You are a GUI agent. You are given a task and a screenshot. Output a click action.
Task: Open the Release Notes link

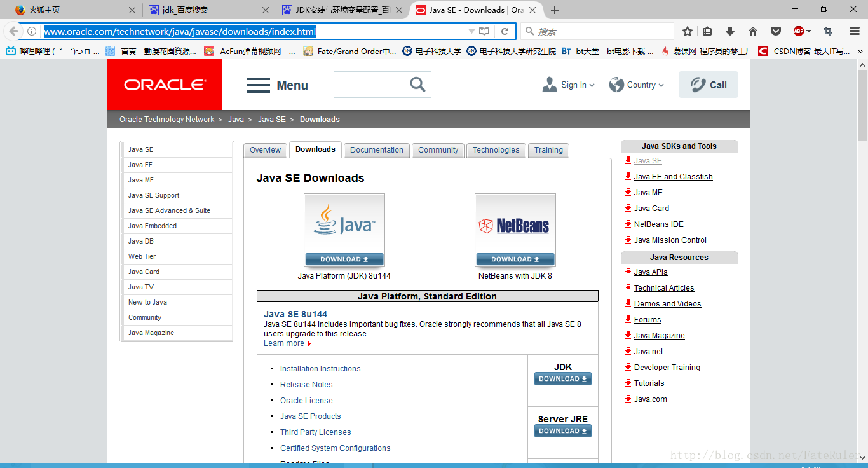pyautogui.click(x=306, y=385)
